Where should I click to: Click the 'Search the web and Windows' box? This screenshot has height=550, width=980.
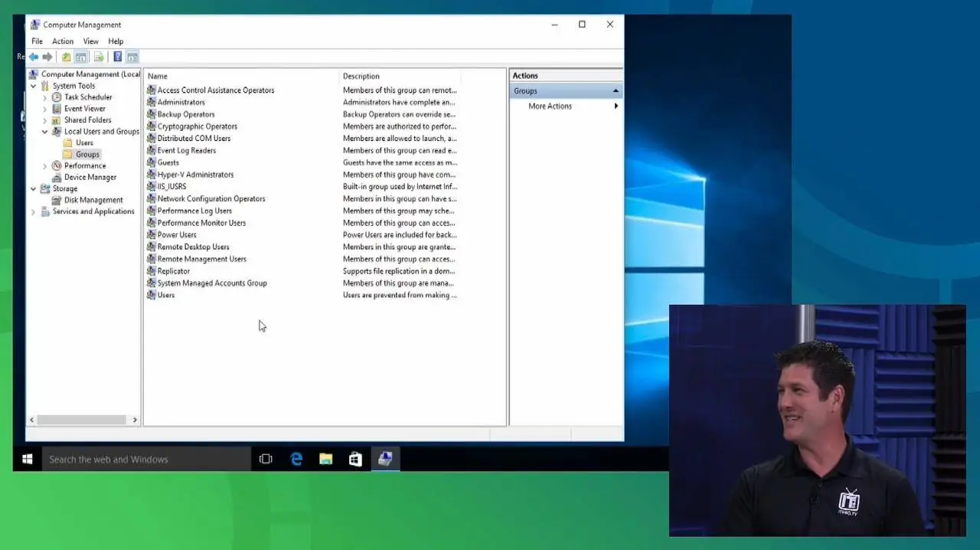[147, 459]
